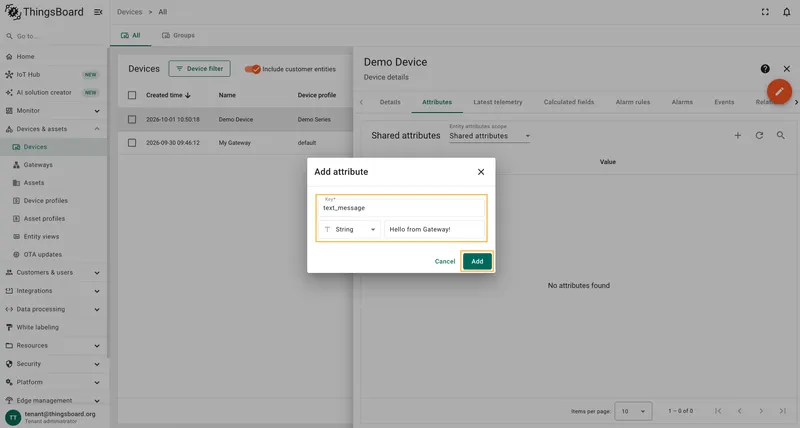Expand Customers & users section
This screenshot has width=800, height=428.
tap(54, 272)
